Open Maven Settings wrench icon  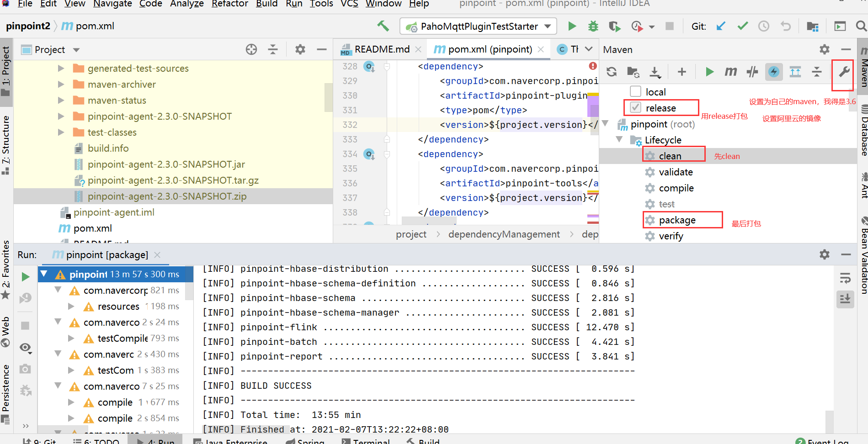click(x=843, y=72)
